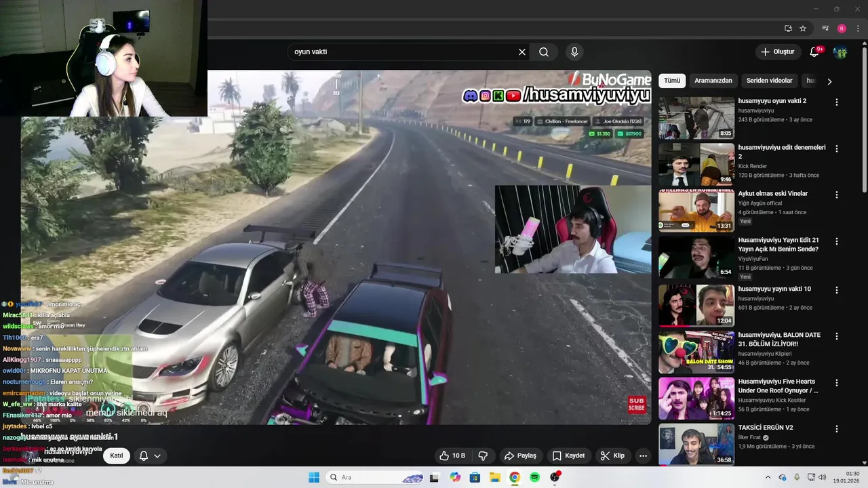The height and width of the screenshot is (488, 868).
Task: Open husamviyuviyu edit denemeleri 2 thumbnail
Action: click(x=696, y=164)
